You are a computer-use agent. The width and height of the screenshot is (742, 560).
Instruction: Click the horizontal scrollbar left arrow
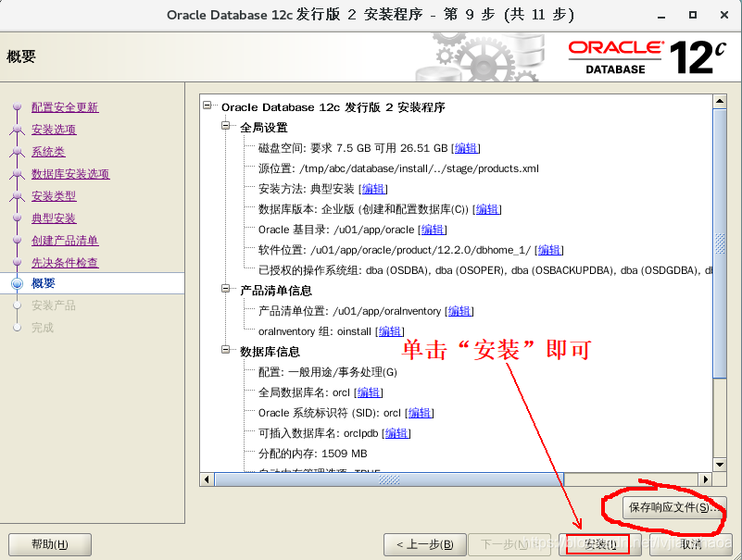click(x=207, y=479)
